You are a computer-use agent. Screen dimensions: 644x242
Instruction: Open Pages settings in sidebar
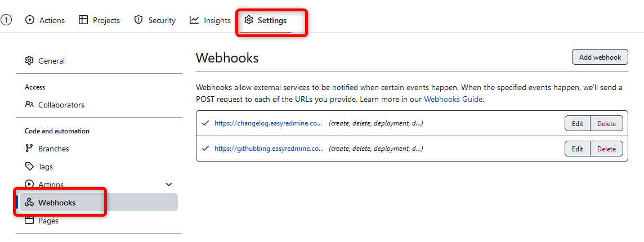99,221
